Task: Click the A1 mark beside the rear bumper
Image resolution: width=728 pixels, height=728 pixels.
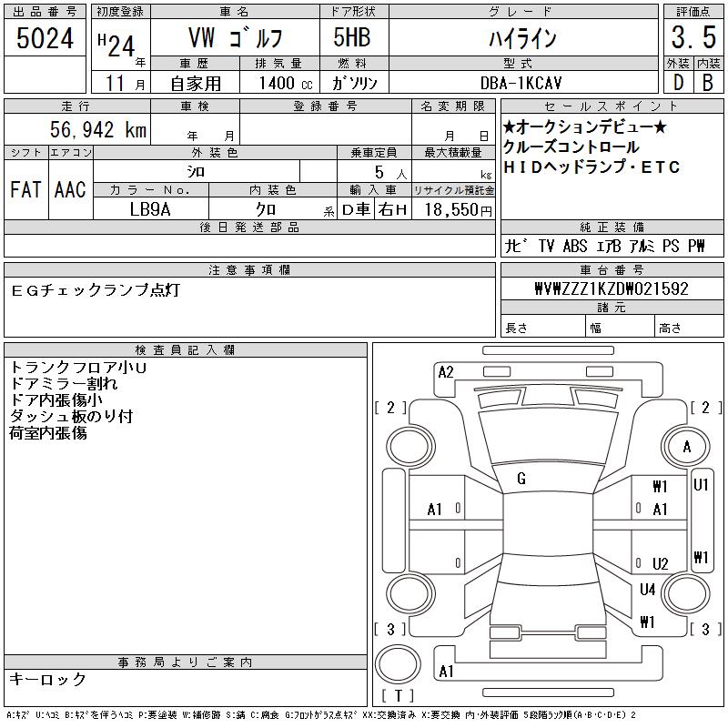Action: click(446, 672)
